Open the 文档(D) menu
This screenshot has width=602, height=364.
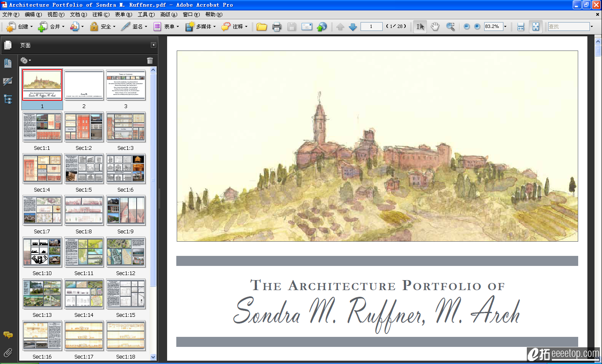(x=79, y=15)
